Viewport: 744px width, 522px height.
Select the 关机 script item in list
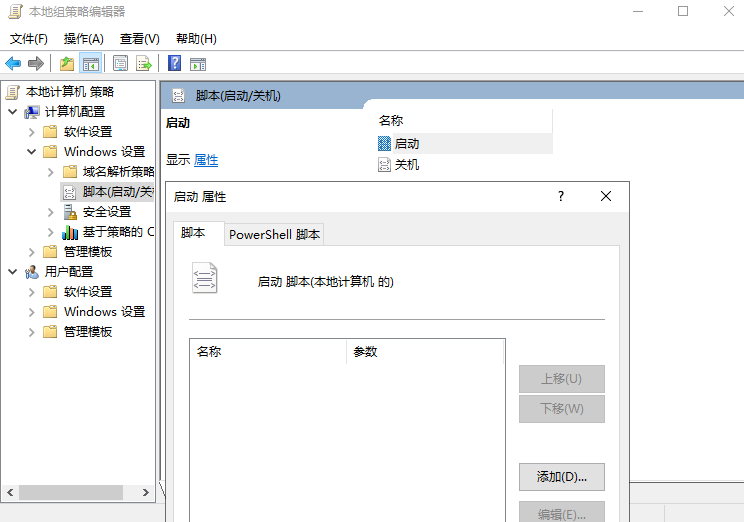[406, 165]
